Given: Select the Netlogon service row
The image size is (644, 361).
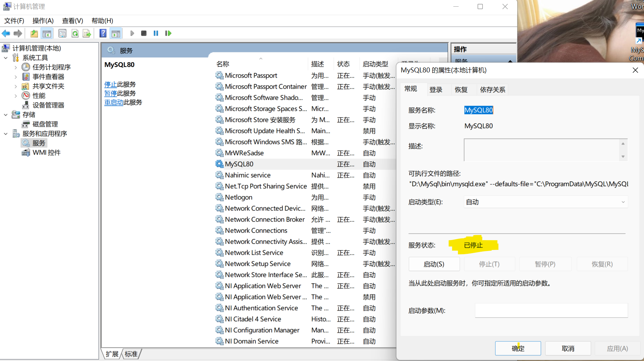Looking at the screenshot, I should pos(305,197).
